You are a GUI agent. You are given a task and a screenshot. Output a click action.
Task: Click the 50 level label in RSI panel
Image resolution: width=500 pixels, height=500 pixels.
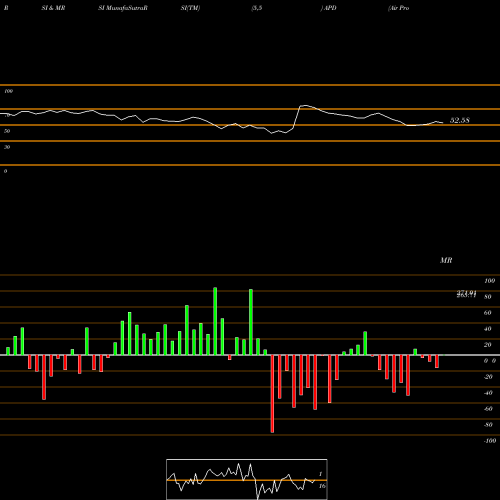tap(7, 131)
